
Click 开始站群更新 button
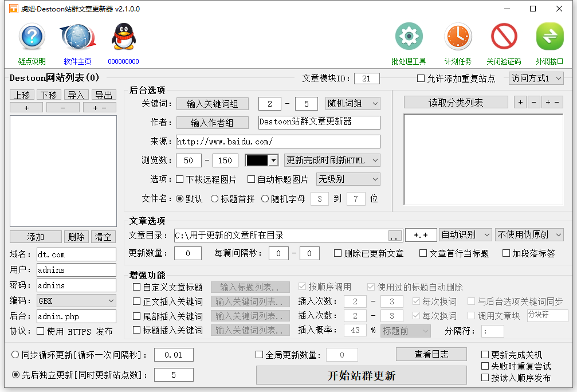click(362, 375)
